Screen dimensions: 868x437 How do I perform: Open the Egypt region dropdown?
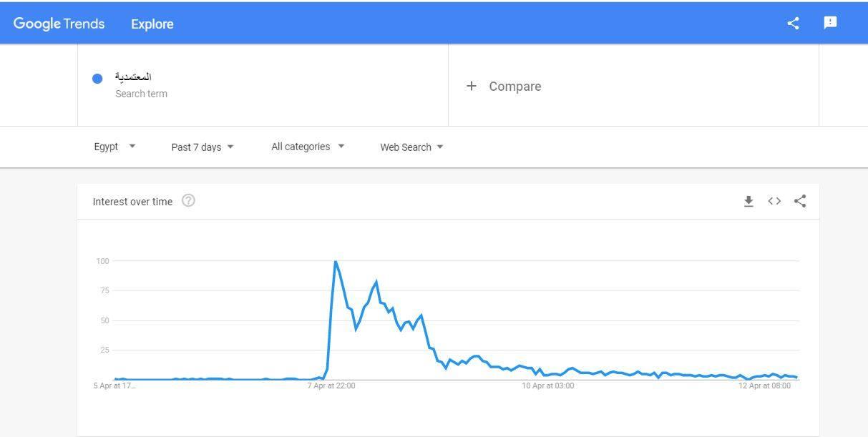[114, 147]
